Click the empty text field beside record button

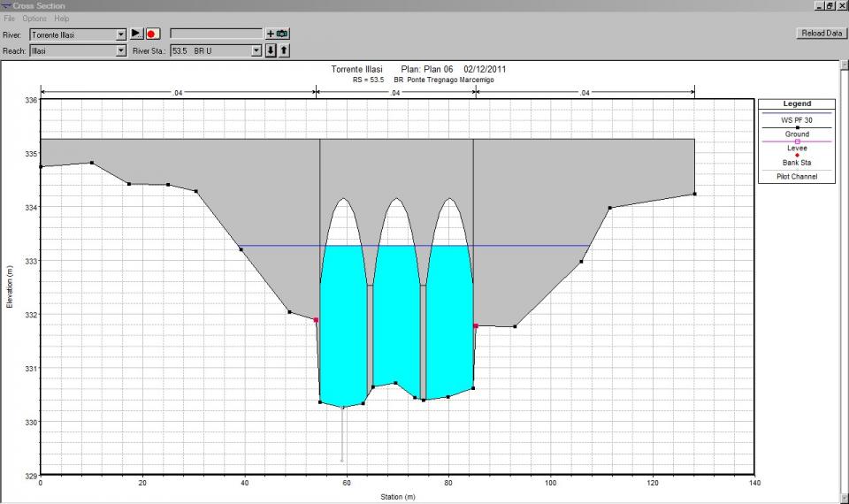click(216, 34)
